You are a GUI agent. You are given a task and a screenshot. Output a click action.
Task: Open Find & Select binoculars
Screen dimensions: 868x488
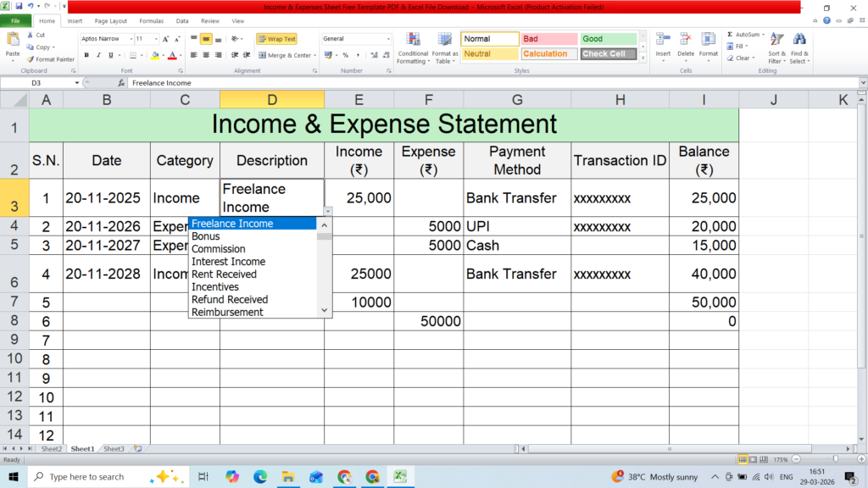click(x=799, y=48)
